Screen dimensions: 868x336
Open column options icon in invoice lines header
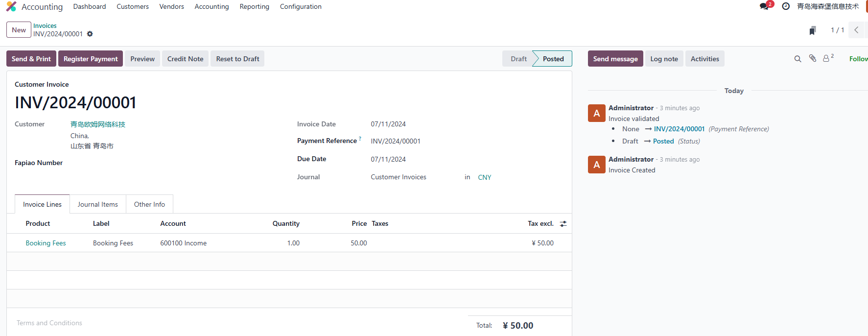coord(563,224)
